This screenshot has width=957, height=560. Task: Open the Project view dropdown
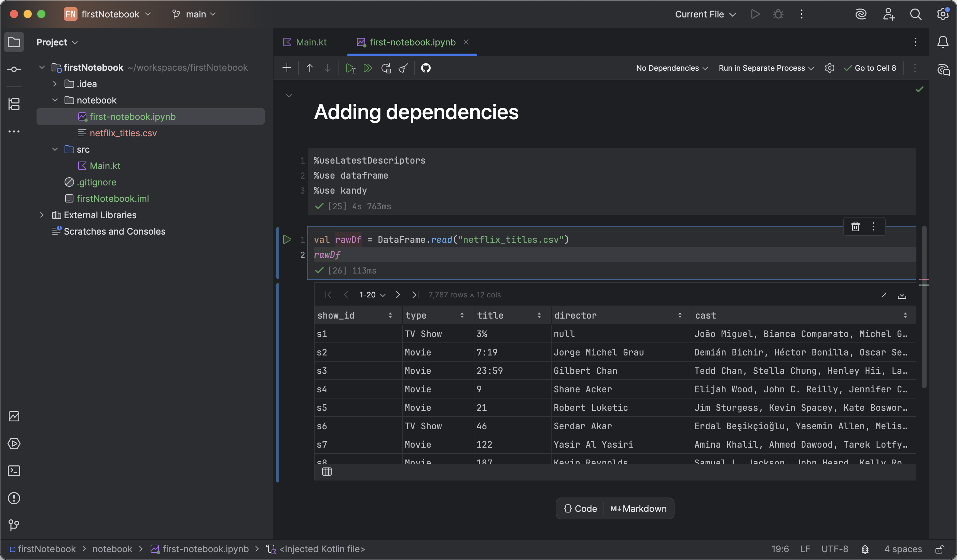click(57, 42)
